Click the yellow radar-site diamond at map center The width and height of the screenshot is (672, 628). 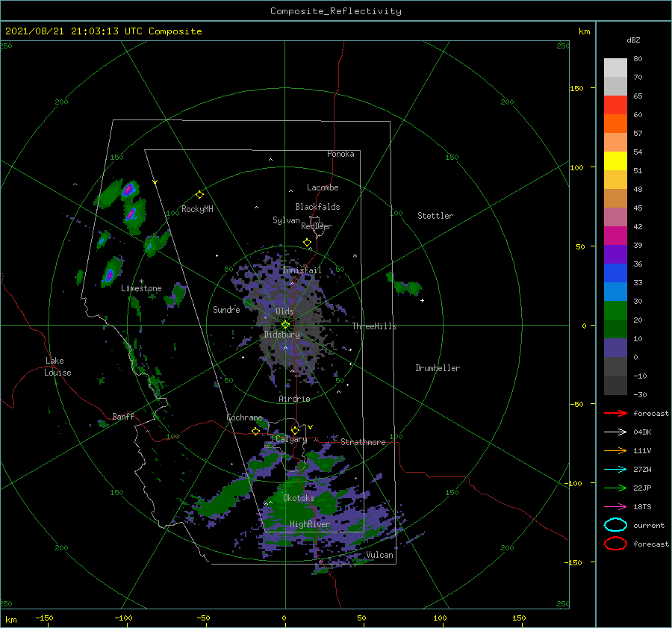[285, 325]
